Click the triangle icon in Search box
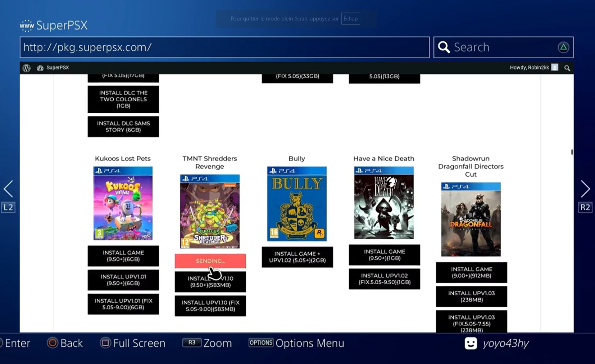Screen dimensions: 595x364 563,47
